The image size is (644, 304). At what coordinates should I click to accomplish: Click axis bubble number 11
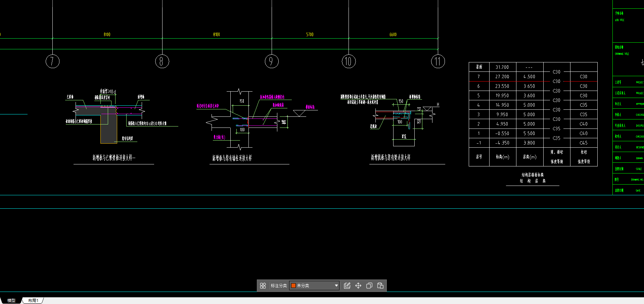[x=438, y=61]
